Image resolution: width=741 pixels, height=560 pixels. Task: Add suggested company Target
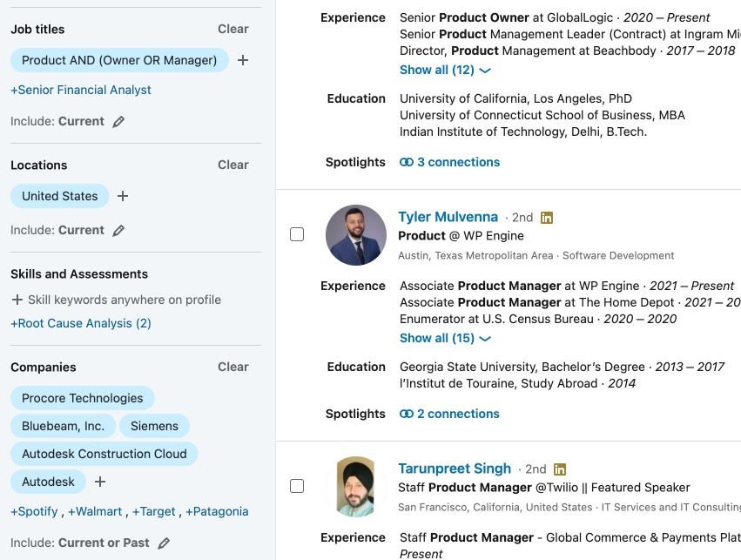tap(153, 511)
